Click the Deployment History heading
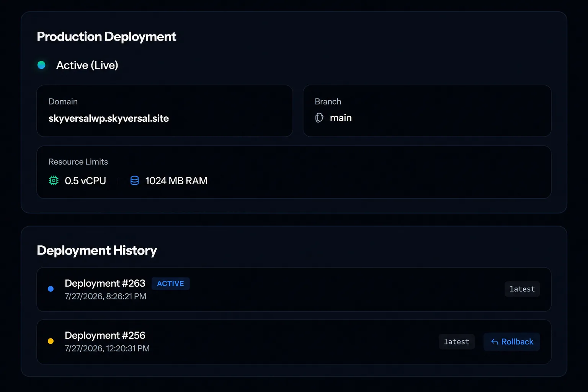Screen dimensions: 588x392 click(97, 250)
